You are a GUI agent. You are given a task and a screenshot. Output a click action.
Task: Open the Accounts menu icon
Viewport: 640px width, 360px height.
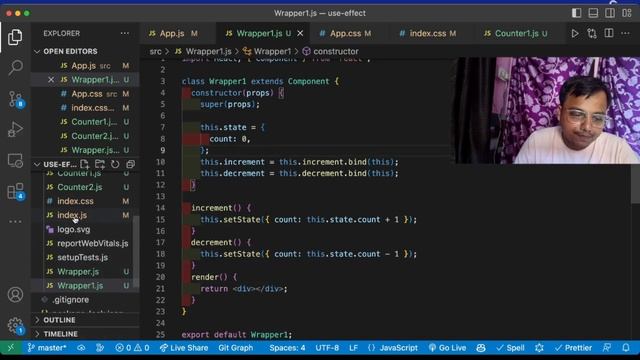coord(15,294)
